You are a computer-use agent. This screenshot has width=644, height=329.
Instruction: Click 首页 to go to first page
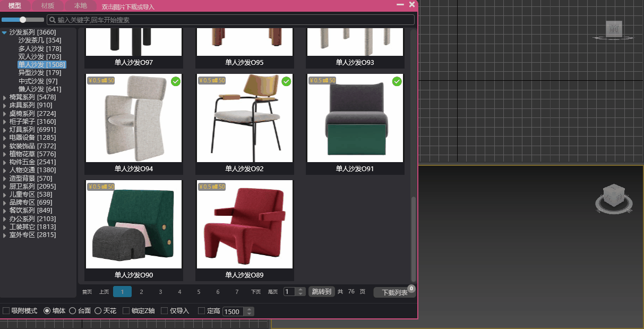[x=87, y=292]
